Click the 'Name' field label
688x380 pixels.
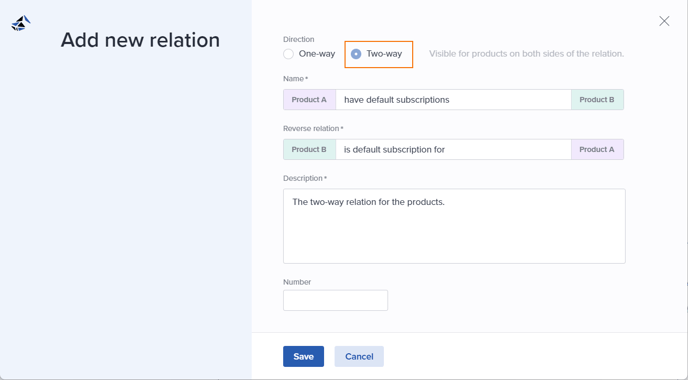[295, 79]
